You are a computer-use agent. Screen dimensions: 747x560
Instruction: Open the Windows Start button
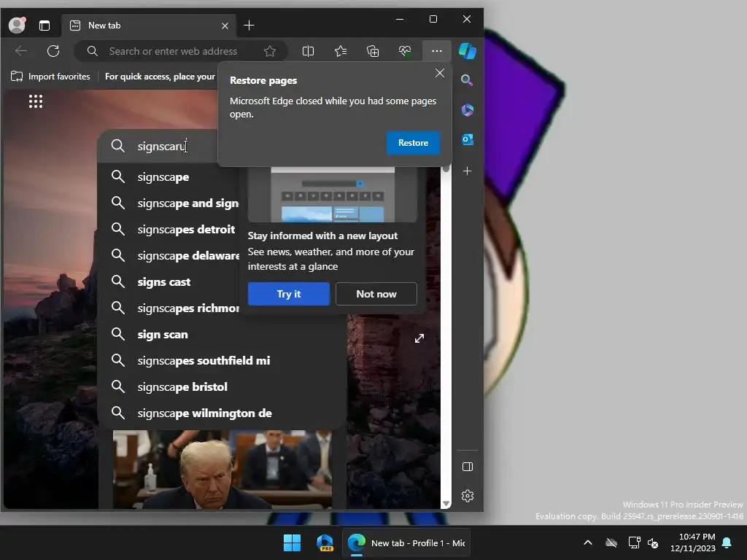tap(292, 542)
